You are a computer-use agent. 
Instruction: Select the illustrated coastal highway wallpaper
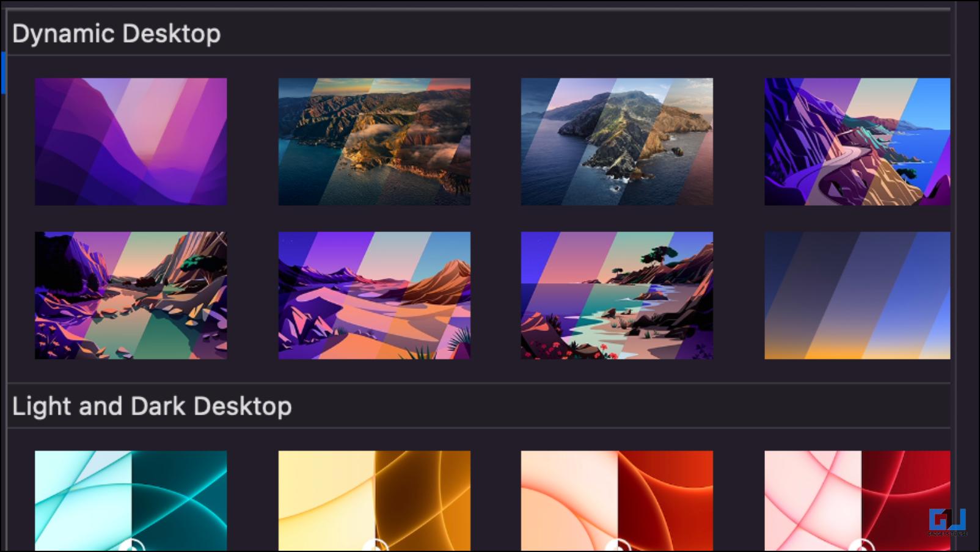pyautogui.click(x=857, y=142)
